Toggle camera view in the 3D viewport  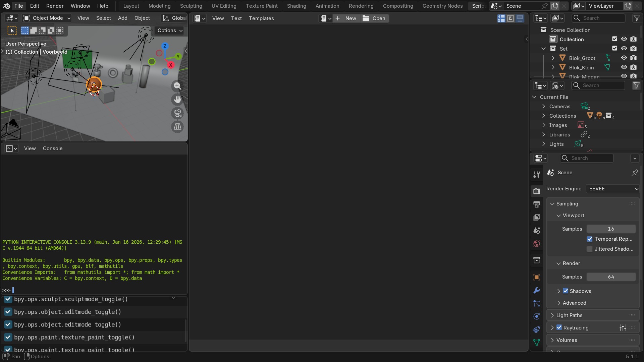coord(177,113)
